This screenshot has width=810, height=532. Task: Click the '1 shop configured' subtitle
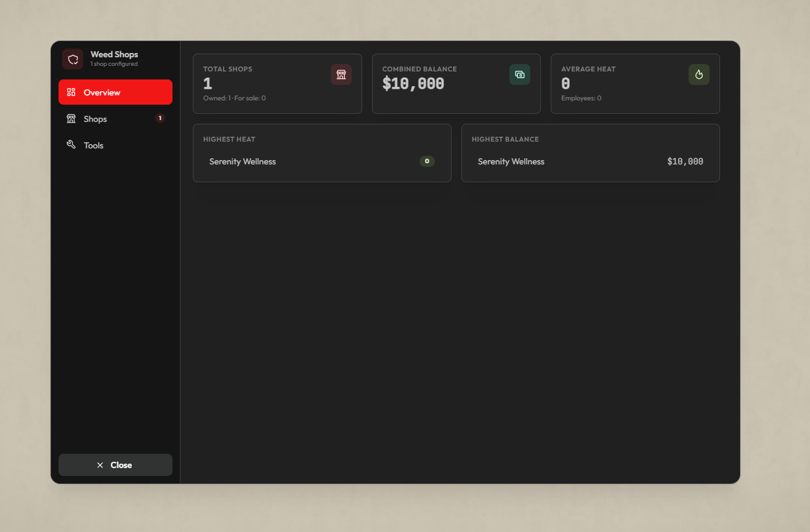click(114, 64)
